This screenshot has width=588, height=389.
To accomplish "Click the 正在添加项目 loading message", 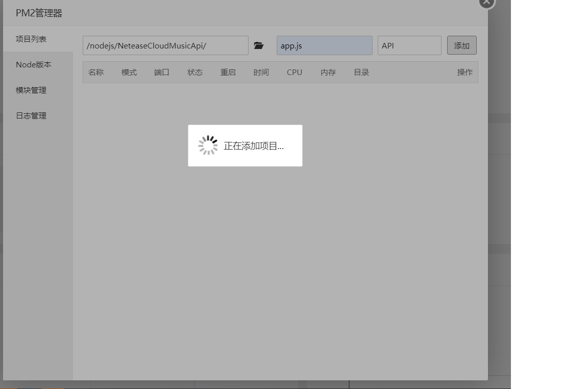I will click(x=255, y=145).
